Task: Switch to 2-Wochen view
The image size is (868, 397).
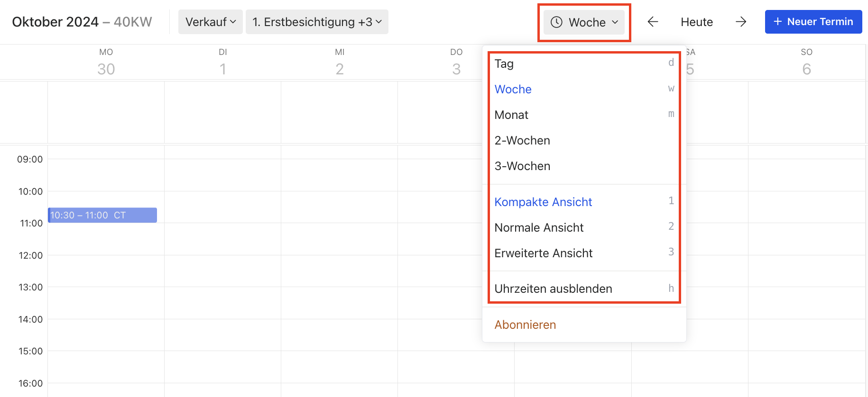Action: [x=522, y=141]
